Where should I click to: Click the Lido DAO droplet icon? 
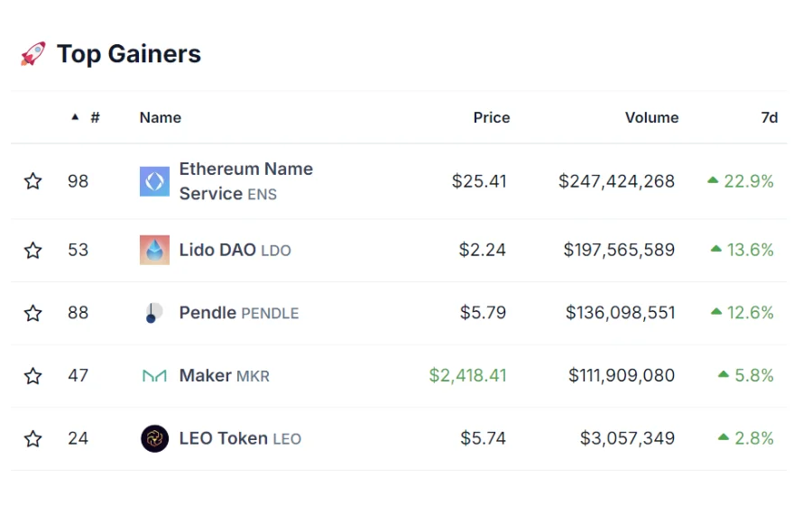(154, 250)
